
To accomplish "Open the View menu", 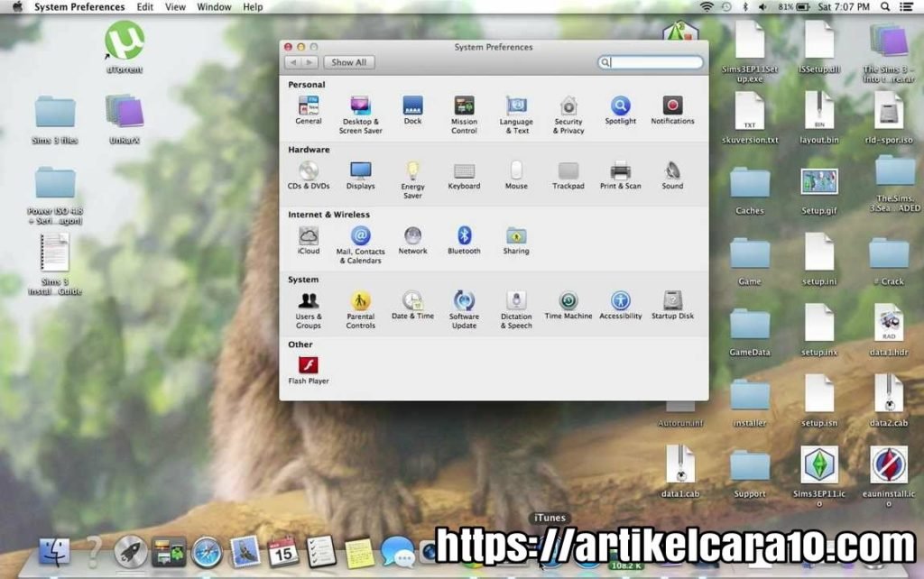I will point(174,6).
